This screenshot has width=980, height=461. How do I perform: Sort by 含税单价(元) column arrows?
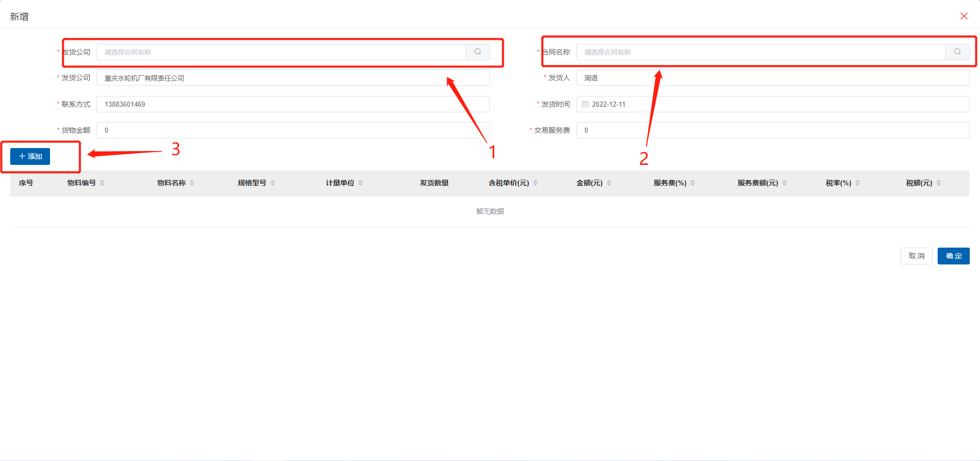point(535,183)
